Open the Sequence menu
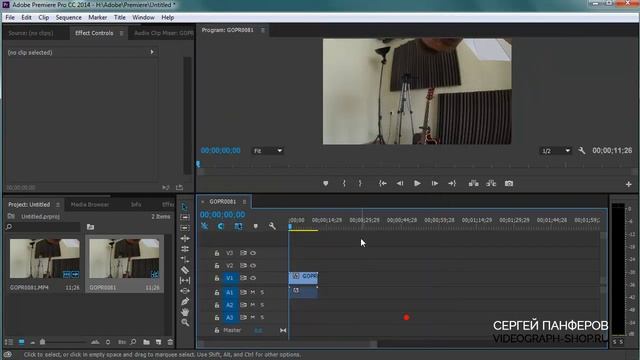The height and width of the screenshot is (360, 640). [69, 18]
